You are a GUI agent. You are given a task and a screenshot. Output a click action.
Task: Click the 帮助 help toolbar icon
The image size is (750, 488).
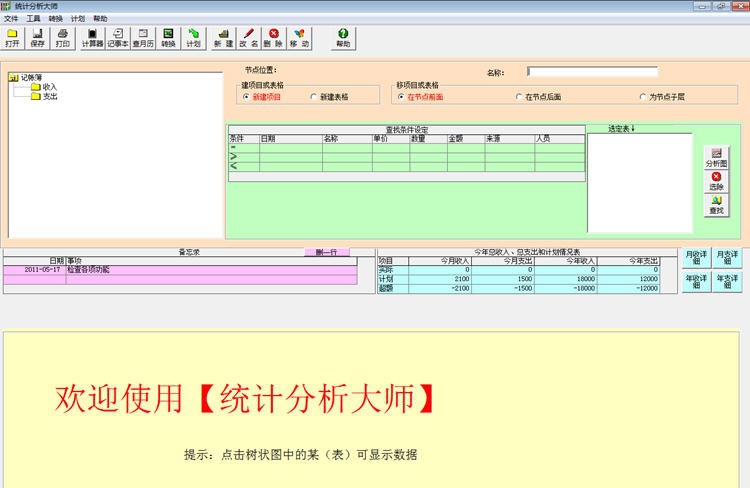[343, 38]
